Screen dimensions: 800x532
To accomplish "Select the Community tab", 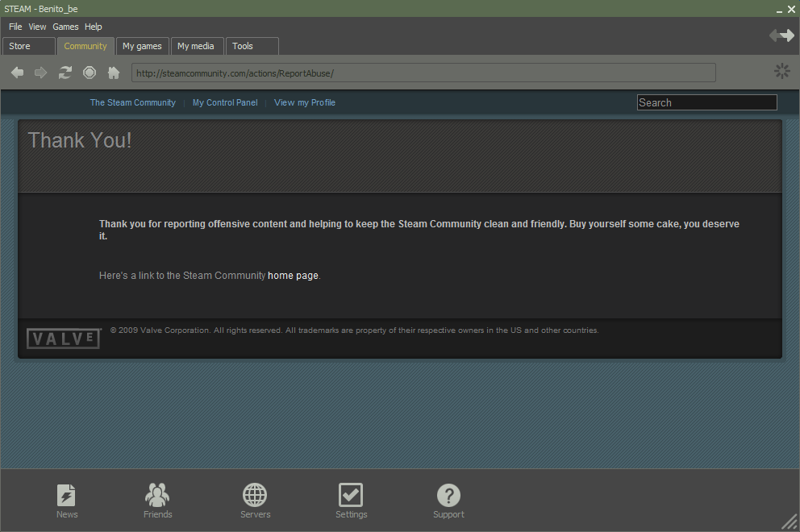I will 85,46.
